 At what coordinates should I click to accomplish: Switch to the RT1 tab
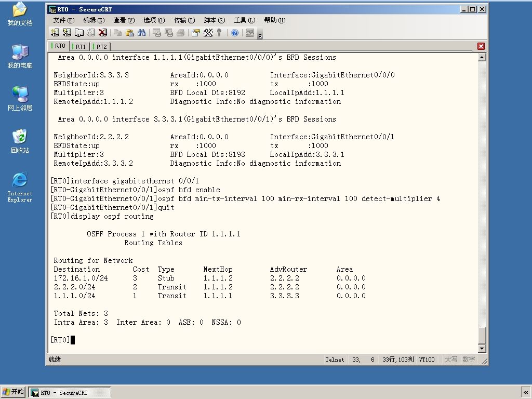coord(80,46)
